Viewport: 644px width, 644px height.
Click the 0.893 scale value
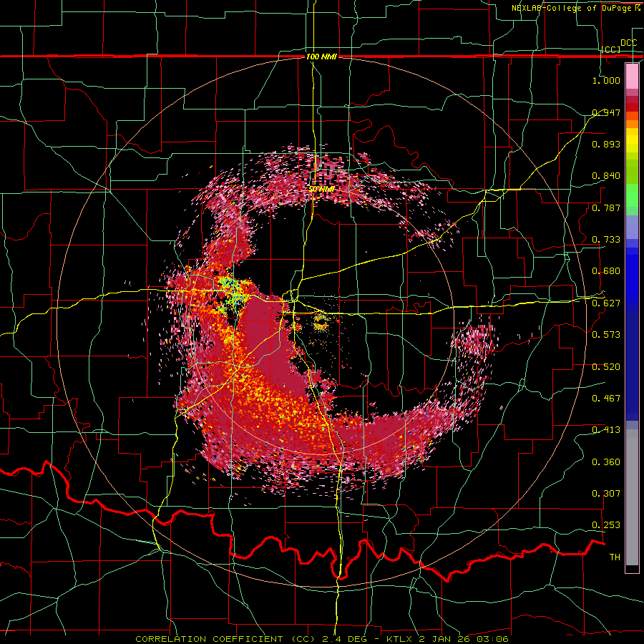606,144
